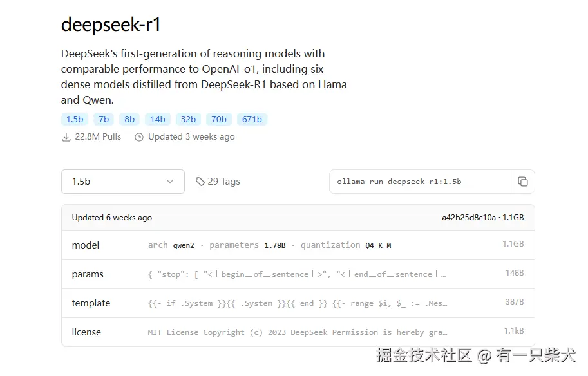
Task: Click the download icon beside 22.8M Pulls
Action: (x=66, y=137)
